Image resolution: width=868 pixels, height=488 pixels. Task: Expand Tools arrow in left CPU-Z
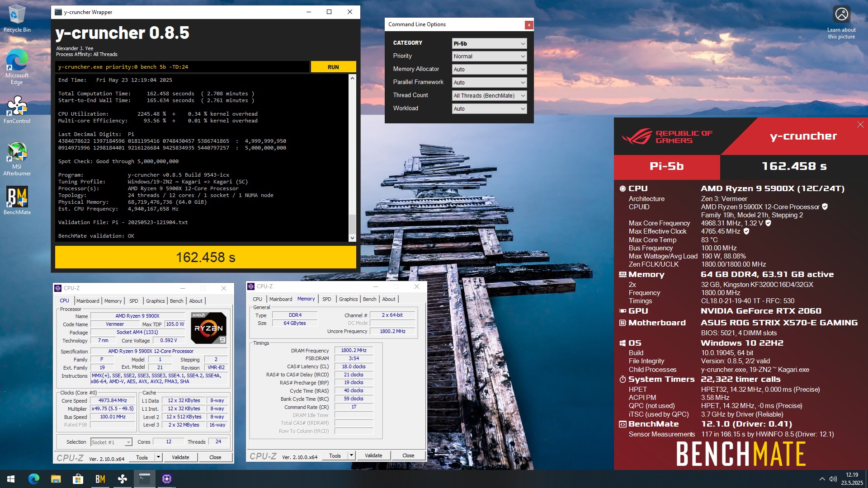pos(158,457)
